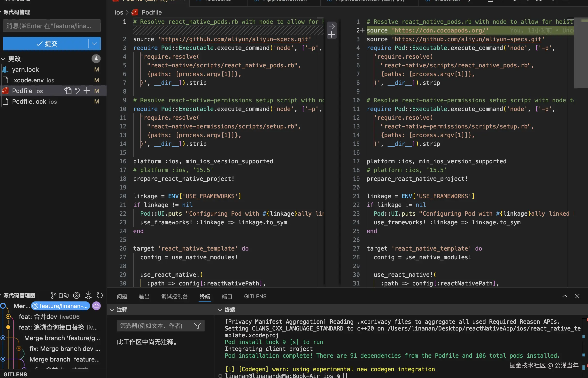Collapse the 终端 terminal section
588x378 pixels.
pyautogui.click(x=220, y=310)
